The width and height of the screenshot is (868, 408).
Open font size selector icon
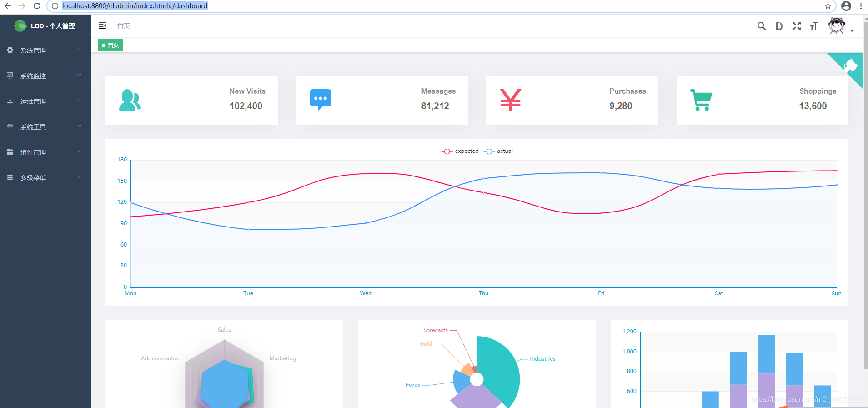click(x=814, y=26)
